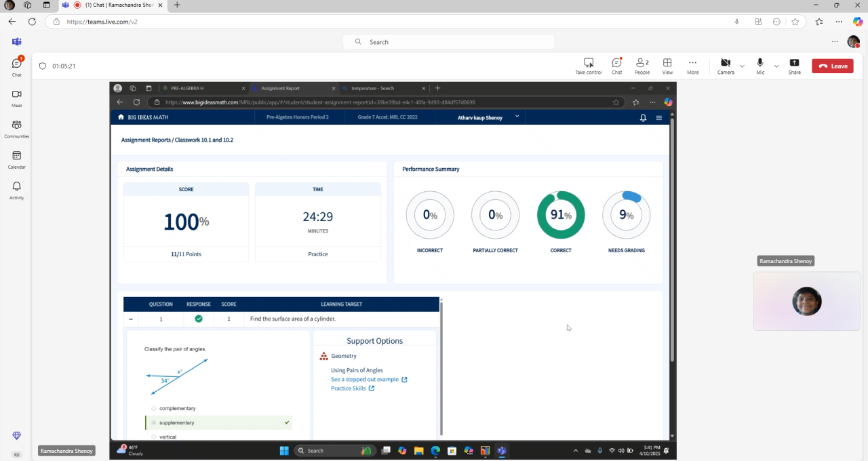Viewport: 868px width, 461px height.
Task: Expand Camera options dropdown arrow
Action: click(742, 66)
